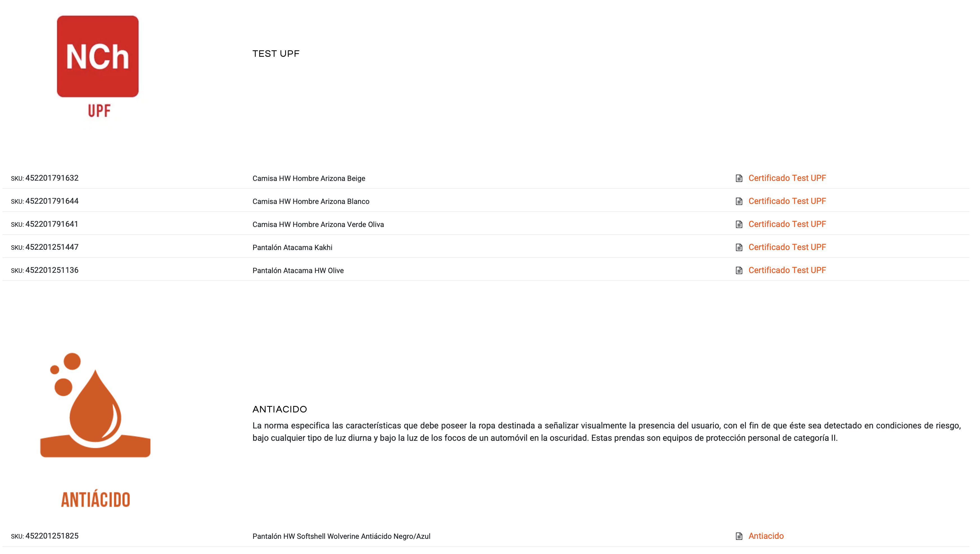Screen dimensions: 980x554
Task: Click Pantalón HW Softshell Wolverine Antiácido Negro/Azul
Action: [341, 536]
